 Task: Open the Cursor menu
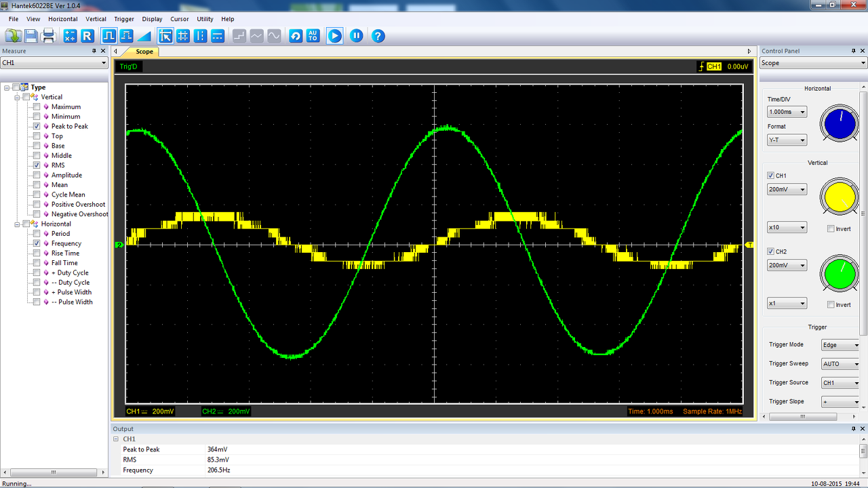click(x=180, y=19)
